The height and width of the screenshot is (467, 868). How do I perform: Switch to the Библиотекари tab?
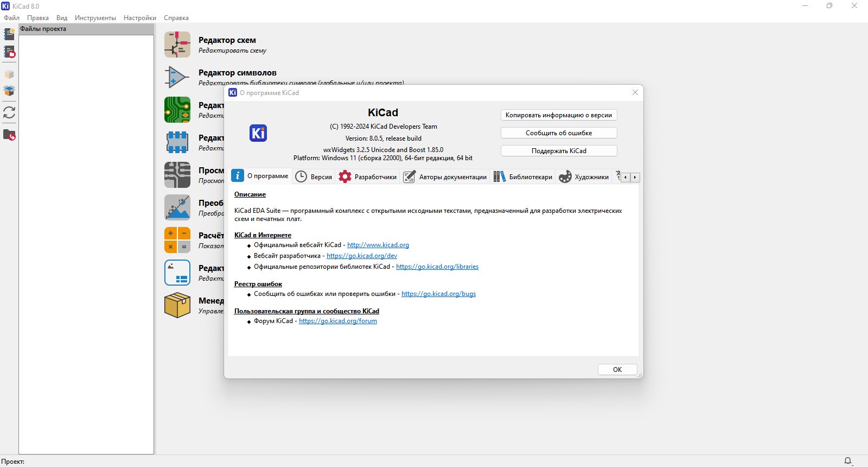coord(523,177)
